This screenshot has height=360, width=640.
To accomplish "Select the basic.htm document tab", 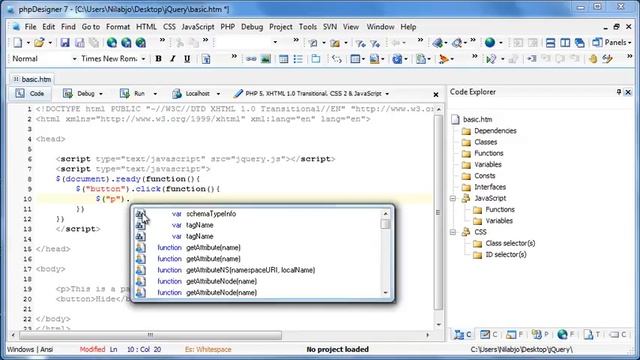I will point(33,79).
